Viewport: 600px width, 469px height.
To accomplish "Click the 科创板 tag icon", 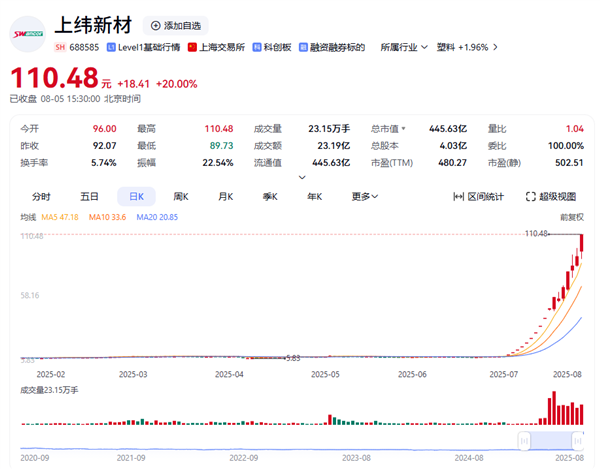I will [257, 47].
